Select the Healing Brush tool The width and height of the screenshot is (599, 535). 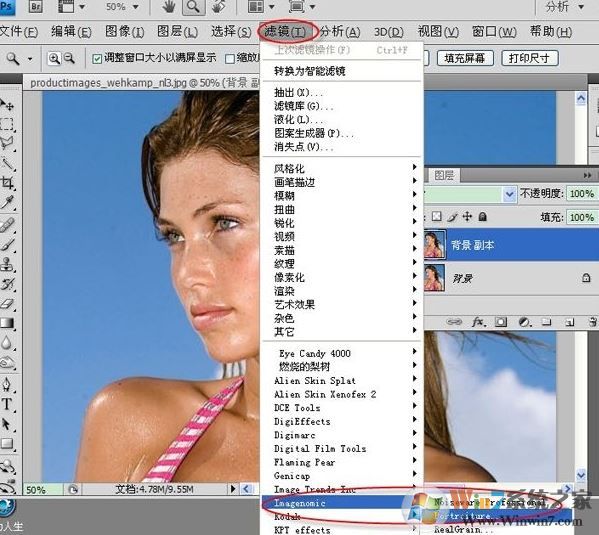point(7,225)
